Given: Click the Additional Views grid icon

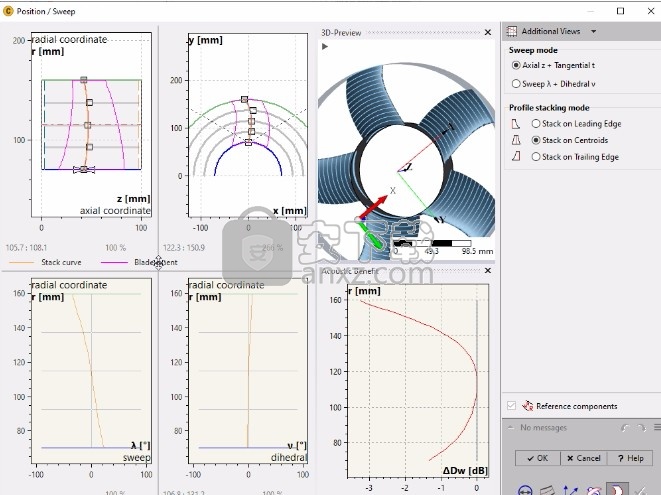Looking at the screenshot, I should 511,31.
